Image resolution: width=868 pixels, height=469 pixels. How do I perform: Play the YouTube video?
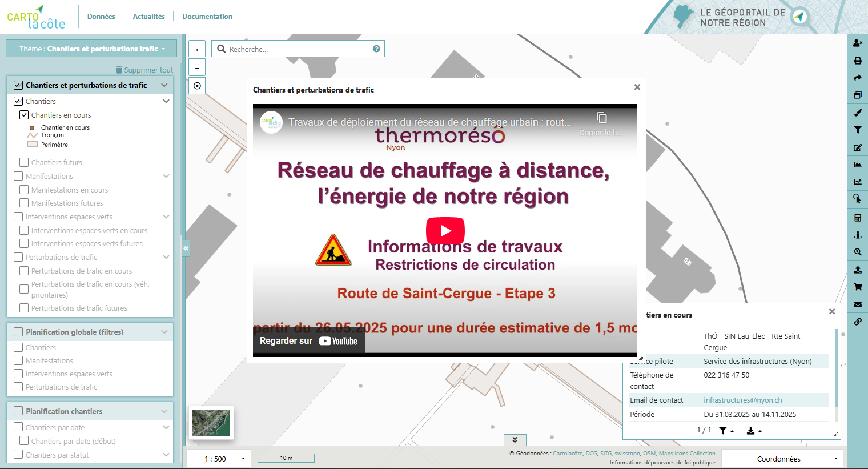(445, 231)
